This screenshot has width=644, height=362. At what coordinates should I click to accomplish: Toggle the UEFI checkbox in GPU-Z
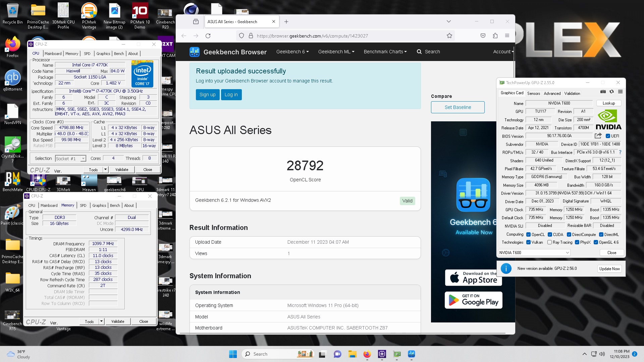(608, 136)
